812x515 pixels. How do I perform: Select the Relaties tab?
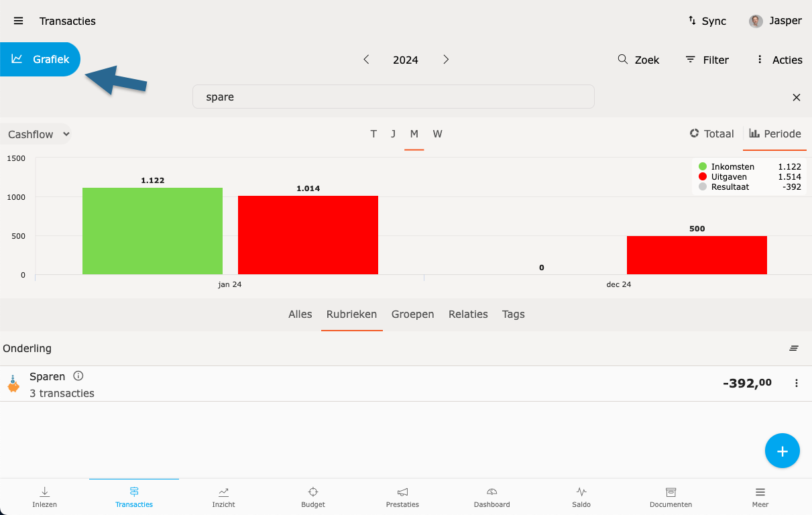468,314
